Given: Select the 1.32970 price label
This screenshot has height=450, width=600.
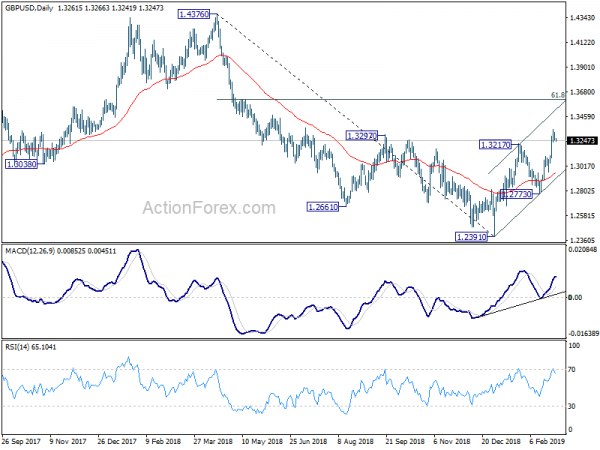Looking at the screenshot, I should click(x=362, y=135).
